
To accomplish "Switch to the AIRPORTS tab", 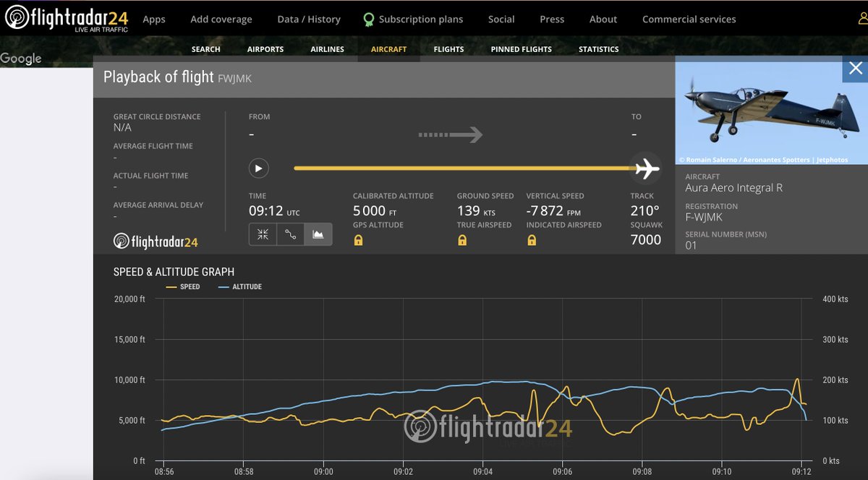I will (x=265, y=49).
